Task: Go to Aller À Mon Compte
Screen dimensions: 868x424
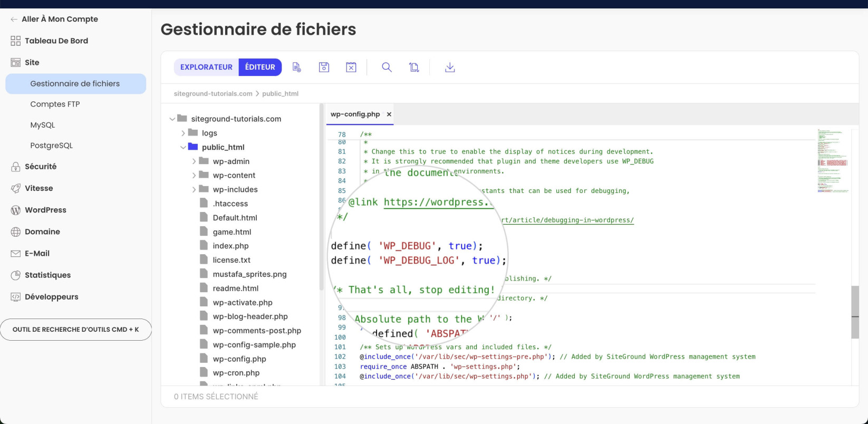Action: 60,19
